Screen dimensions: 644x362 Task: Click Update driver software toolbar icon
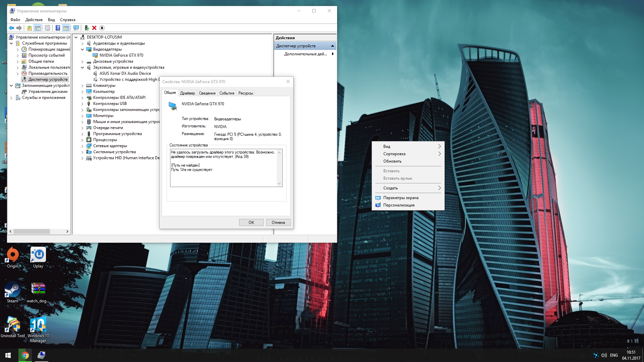coord(87,28)
